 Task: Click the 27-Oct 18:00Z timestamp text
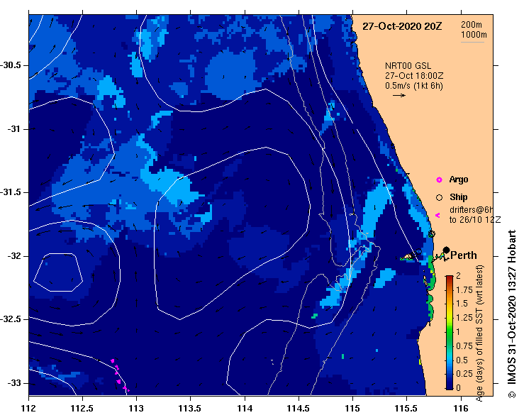point(414,76)
